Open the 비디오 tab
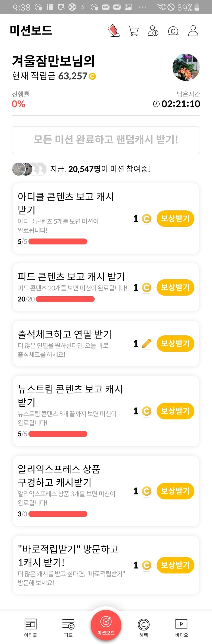212x644 pixels. coord(181,627)
